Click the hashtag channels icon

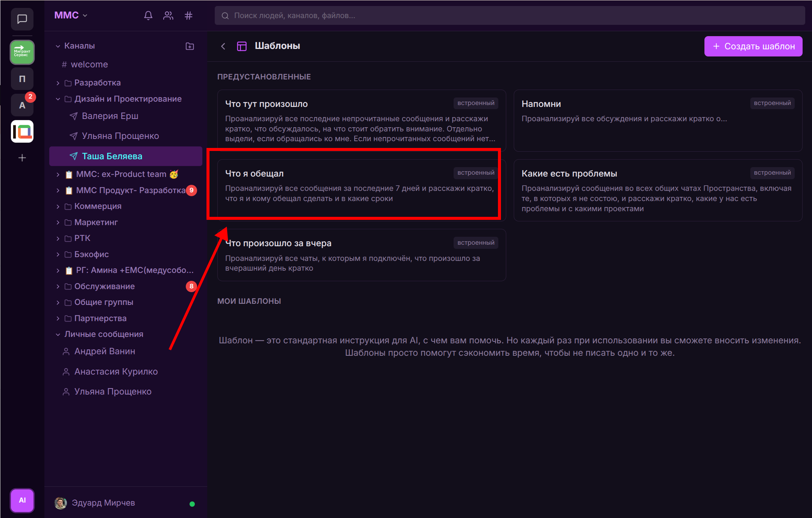point(188,15)
